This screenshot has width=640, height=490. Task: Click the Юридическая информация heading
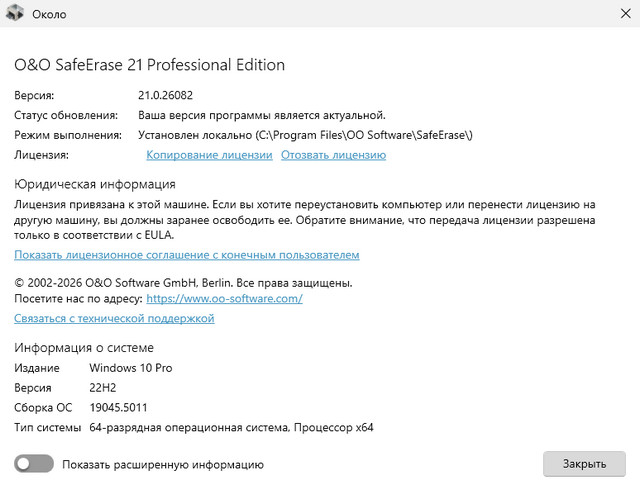click(95, 184)
